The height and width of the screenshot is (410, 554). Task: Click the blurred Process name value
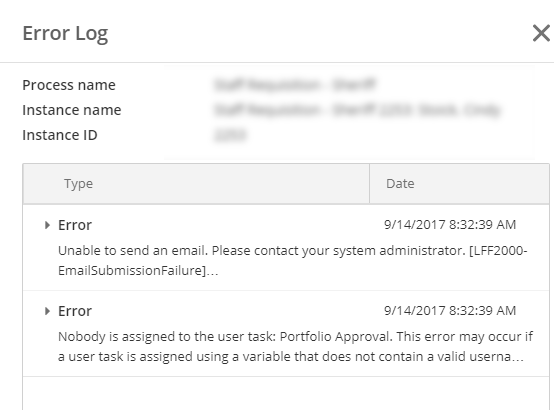(295, 85)
